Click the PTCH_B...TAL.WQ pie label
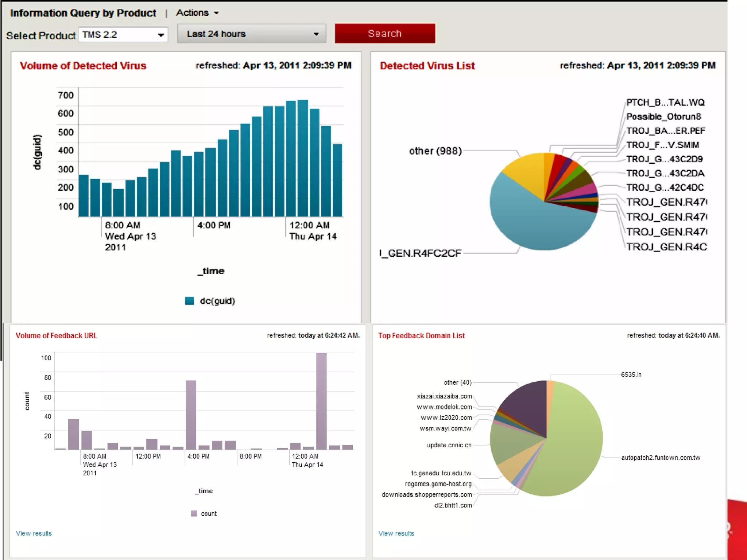Viewport: 747px width, 560px height. click(x=665, y=102)
